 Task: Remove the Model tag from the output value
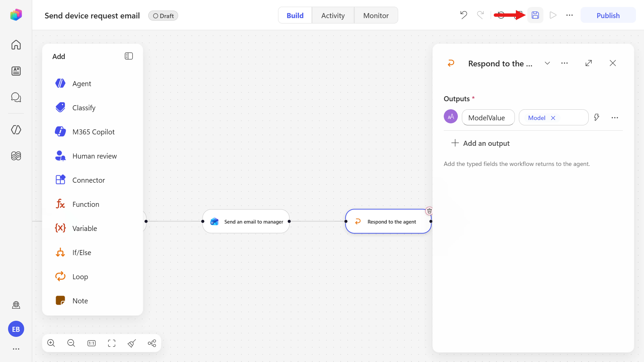click(x=553, y=118)
